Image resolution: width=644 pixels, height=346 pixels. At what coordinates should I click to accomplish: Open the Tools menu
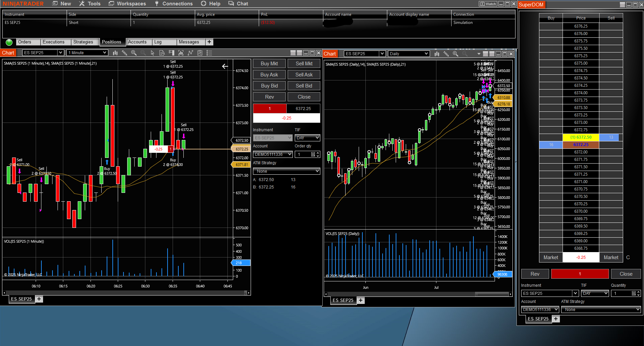(x=90, y=4)
